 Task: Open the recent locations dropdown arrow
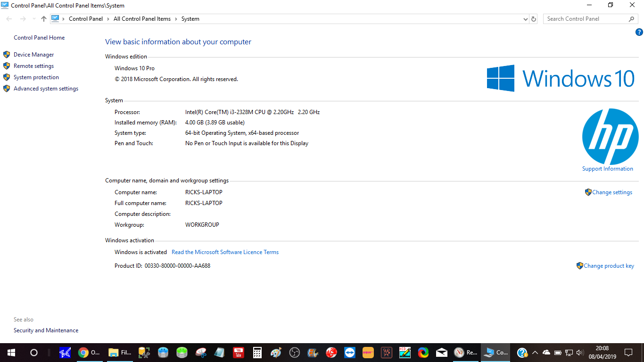click(33, 19)
